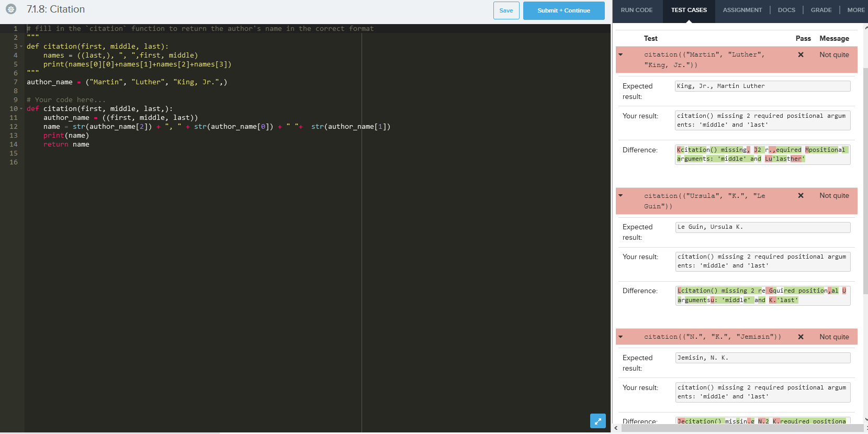Click the fail X for the Jemisin test
868x434 pixels.
click(x=801, y=337)
